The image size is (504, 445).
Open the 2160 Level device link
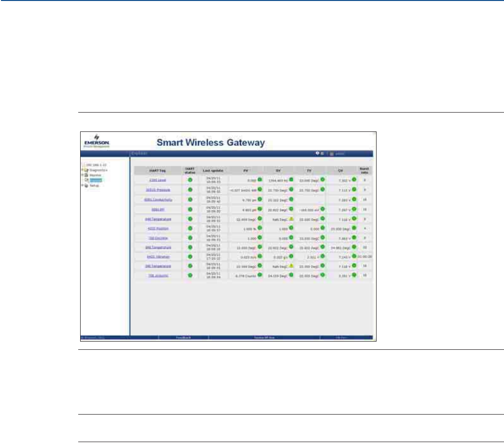(x=157, y=180)
